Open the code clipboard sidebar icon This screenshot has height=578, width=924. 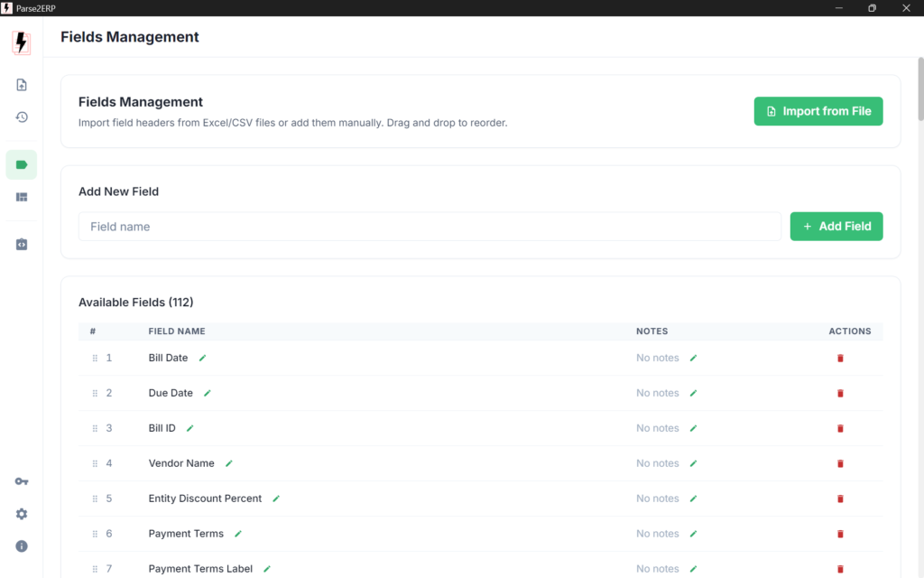22,245
